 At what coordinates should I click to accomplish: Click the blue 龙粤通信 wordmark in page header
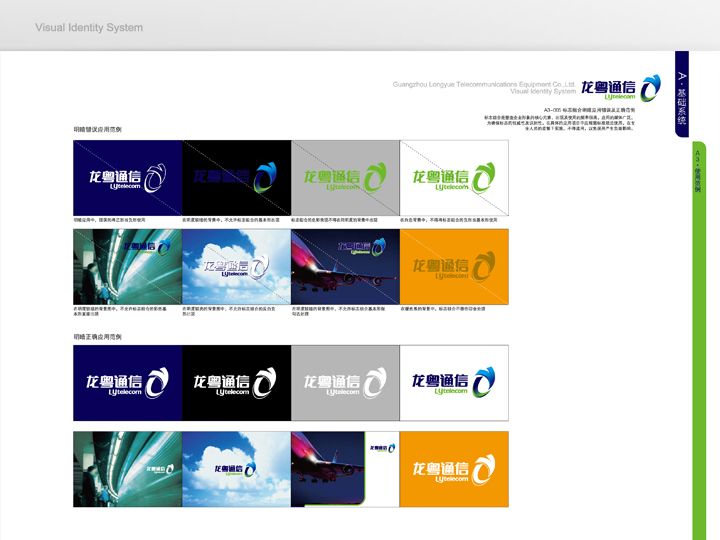point(608,87)
